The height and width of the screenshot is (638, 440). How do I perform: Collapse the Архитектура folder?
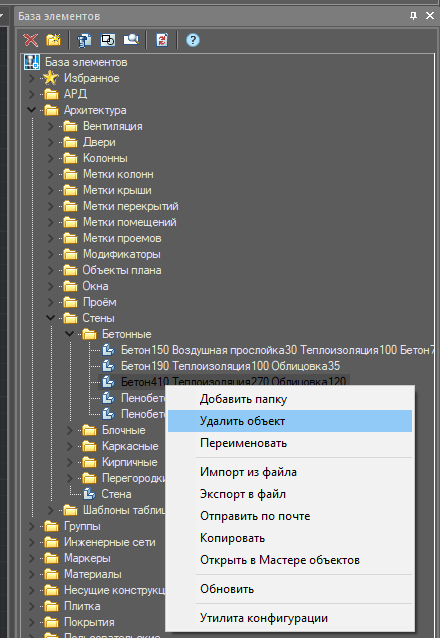click(32, 110)
